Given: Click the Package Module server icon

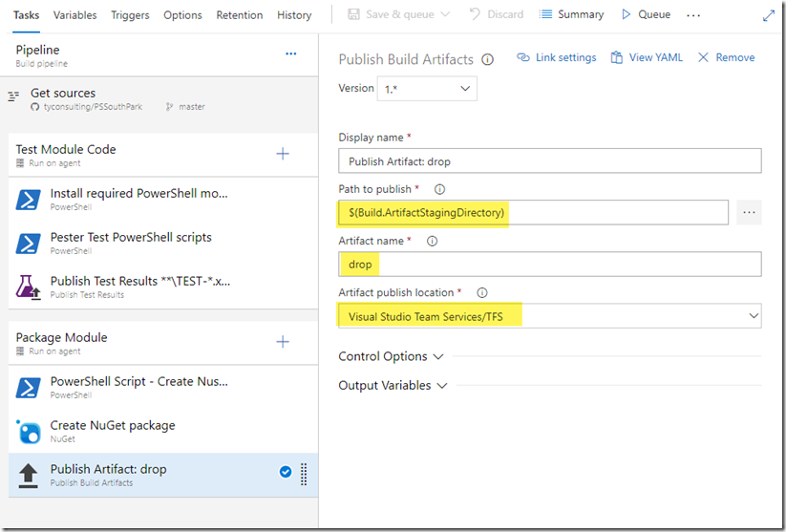Looking at the screenshot, I should [20, 351].
